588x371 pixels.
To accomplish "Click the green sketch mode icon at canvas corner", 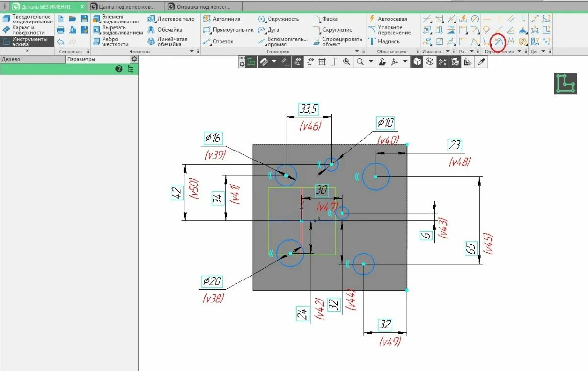I will (x=565, y=83).
